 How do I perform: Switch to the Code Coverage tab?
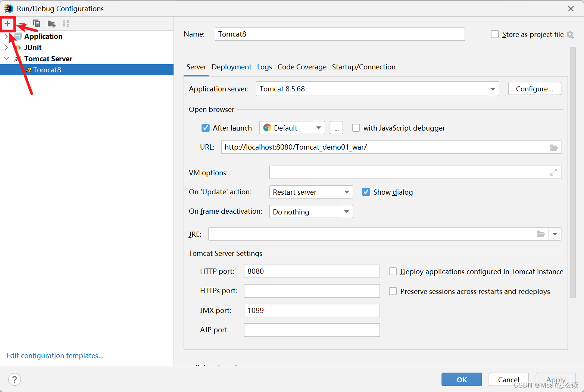302,67
